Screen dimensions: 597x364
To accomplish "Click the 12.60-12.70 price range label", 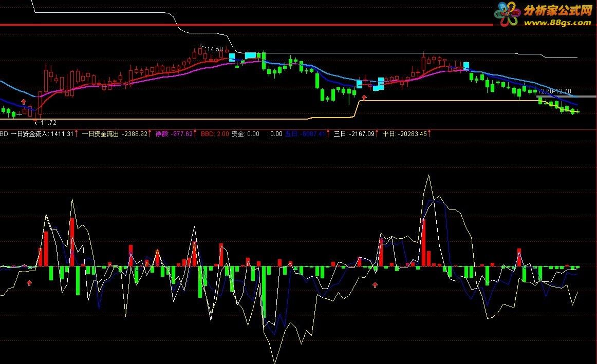I will (x=554, y=91).
